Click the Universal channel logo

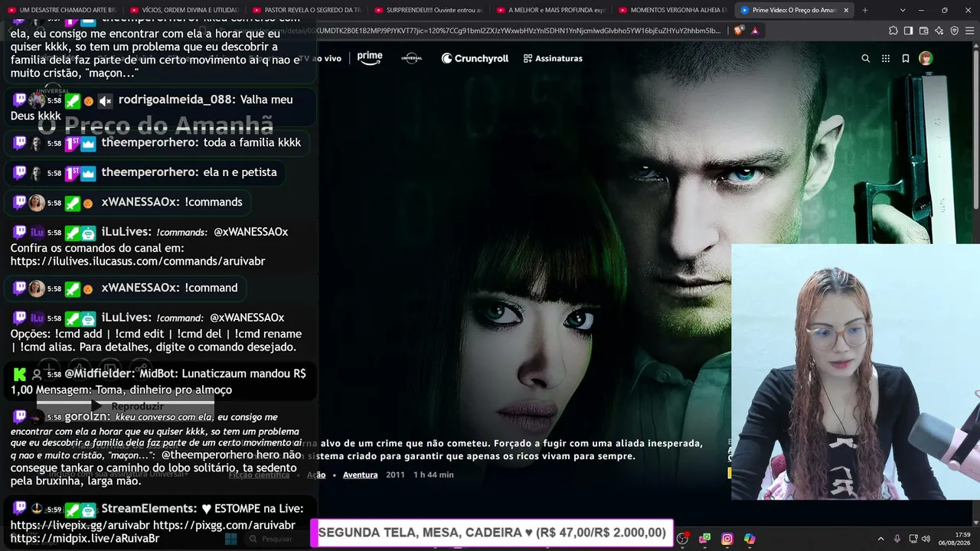point(412,58)
